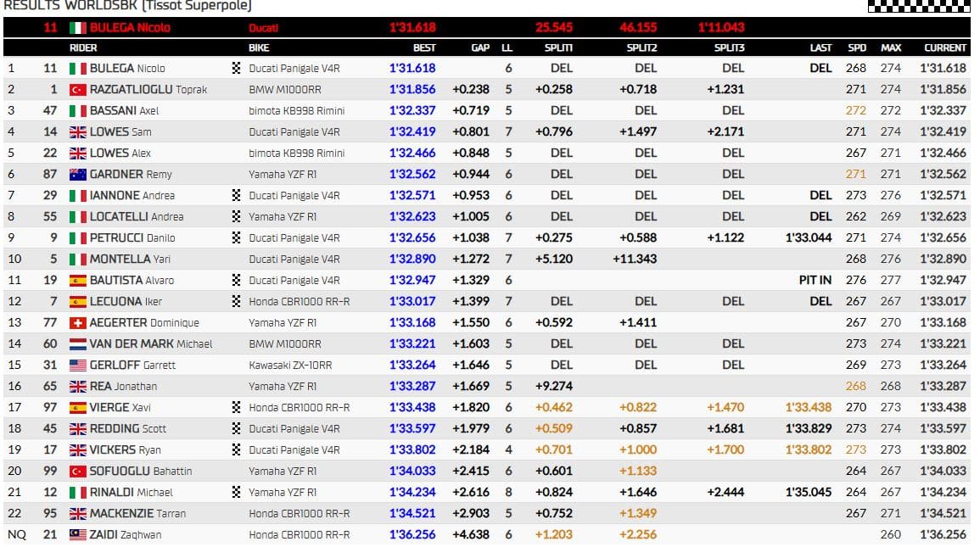Click the red 'Ducati' in the leader banner
The width and height of the screenshot is (980, 547).
pyautogui.click(x=264, y=27)
